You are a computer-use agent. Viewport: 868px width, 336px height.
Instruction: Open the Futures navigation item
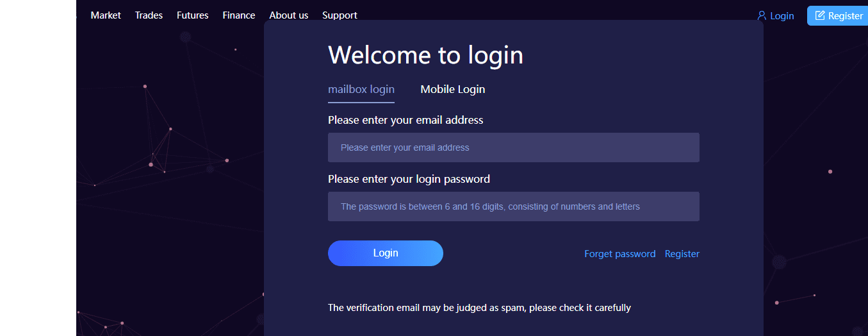(193, 15)
